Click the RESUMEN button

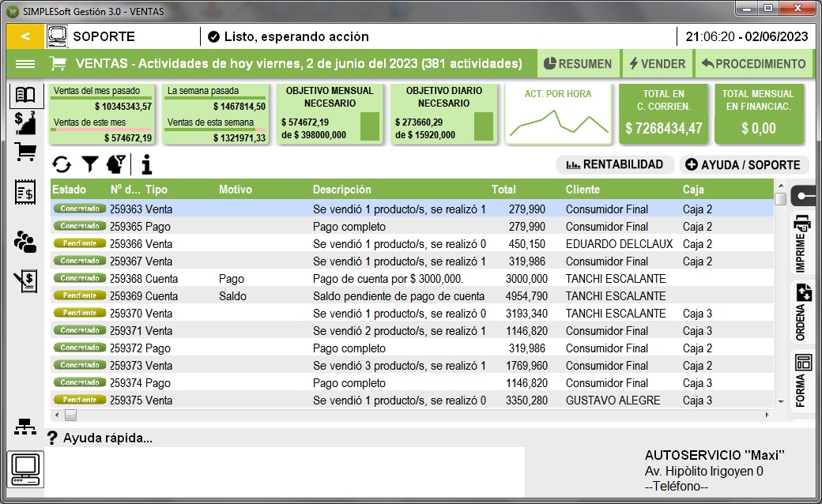[x=579, y=64]
